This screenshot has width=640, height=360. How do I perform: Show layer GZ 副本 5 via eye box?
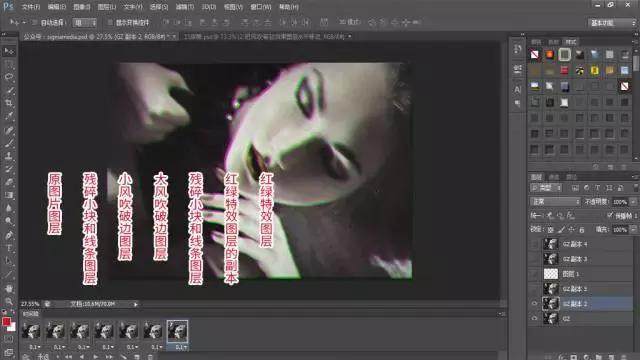coord(534,289)
